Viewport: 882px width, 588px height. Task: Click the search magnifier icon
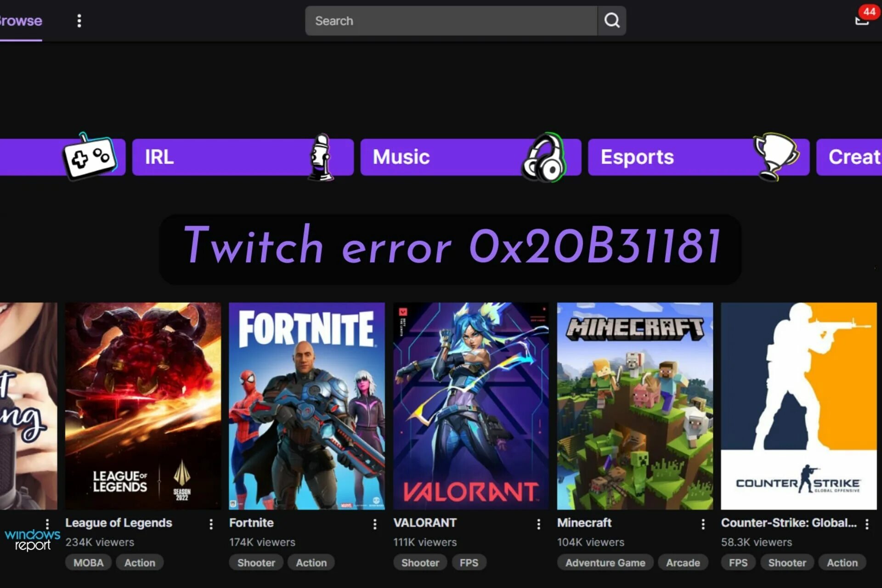pyautogui.click(x=611, y=21)
